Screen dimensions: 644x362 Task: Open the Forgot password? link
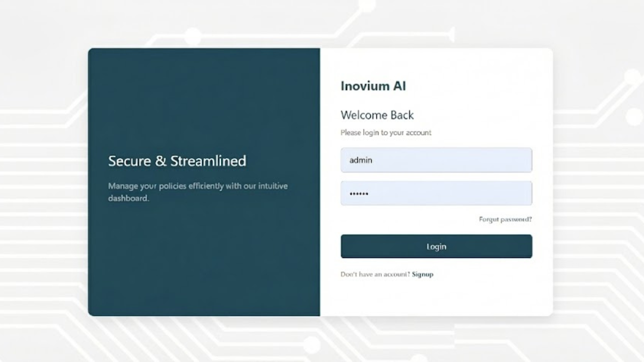click(x=505, y=220)
